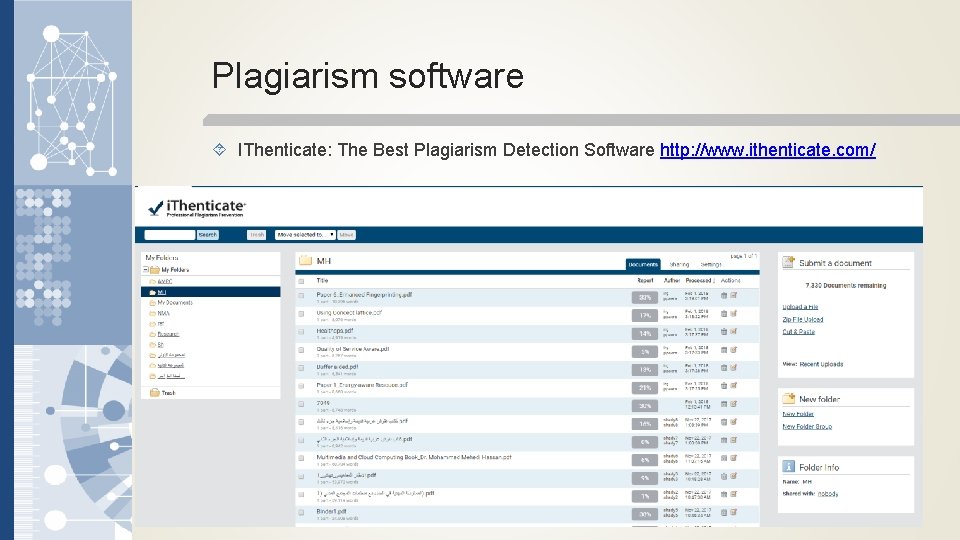Click edit icon for Quality of Service Aware.pdf
This screenshot has width=960, height=540.
[x=733, y=350]
